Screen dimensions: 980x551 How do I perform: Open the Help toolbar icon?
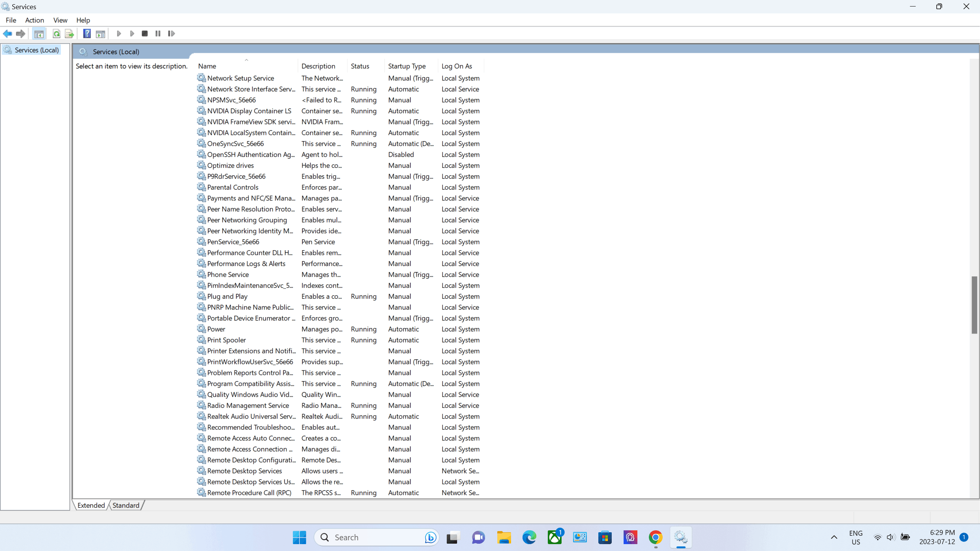click(x=87, y=34)
